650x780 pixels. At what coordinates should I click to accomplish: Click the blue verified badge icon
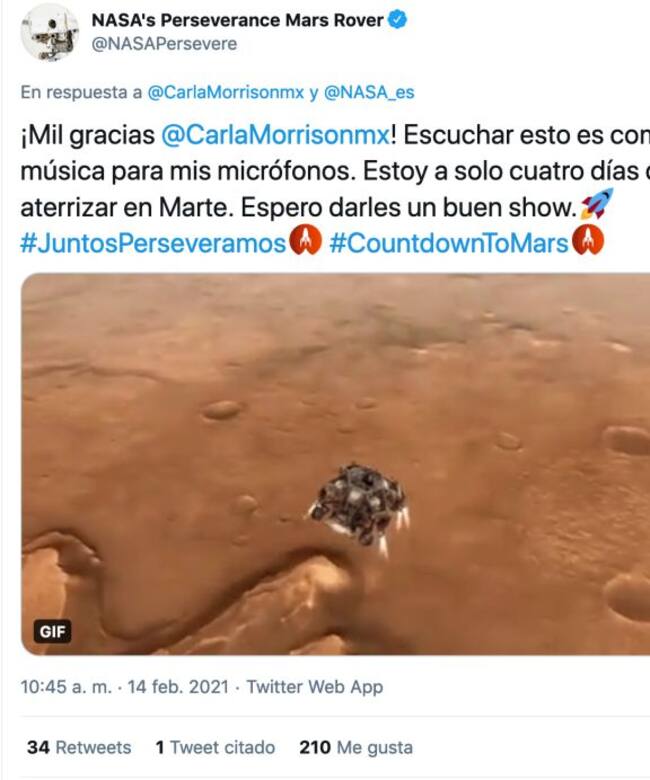click(398, 20)
